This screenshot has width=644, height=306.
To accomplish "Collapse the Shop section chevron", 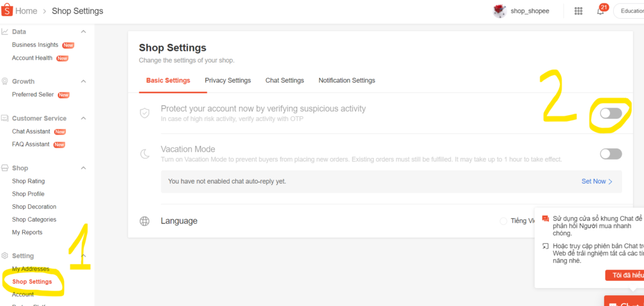I will point(83,168).
